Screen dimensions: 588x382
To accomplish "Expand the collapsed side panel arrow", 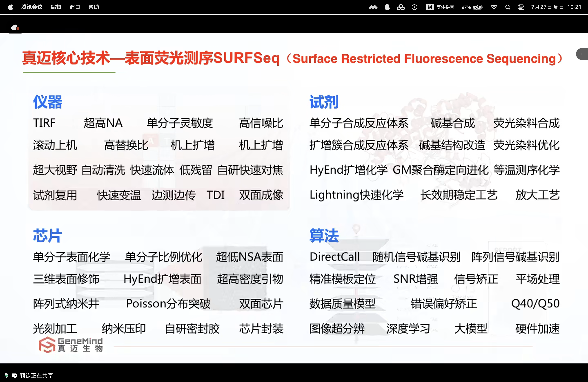I will 582,54.
